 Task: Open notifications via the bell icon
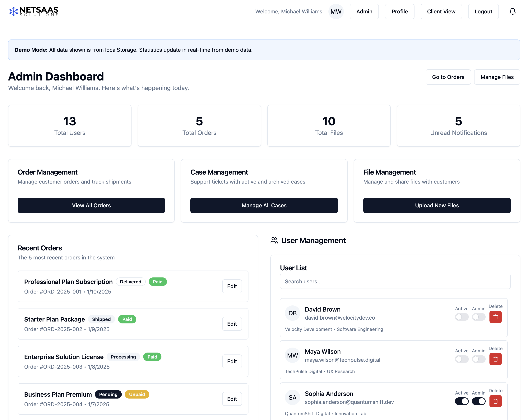(512, 11)
